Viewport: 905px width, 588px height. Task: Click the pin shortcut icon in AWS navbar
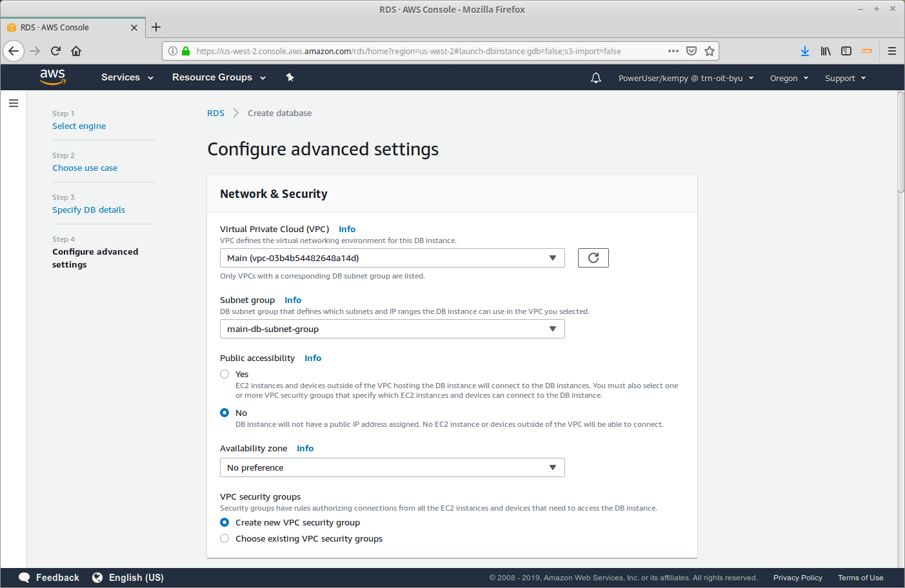[x=290, y=77]
